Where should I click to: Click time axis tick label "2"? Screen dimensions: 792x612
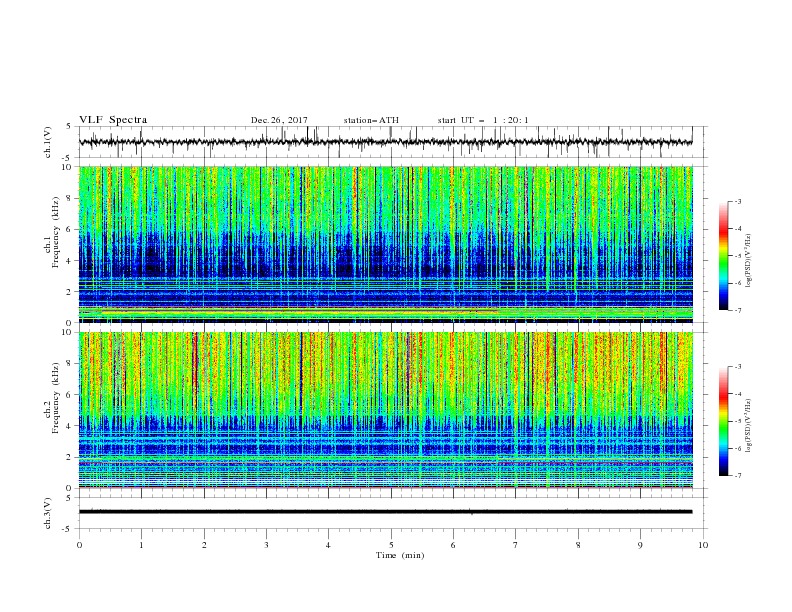(x=204, y=545)
